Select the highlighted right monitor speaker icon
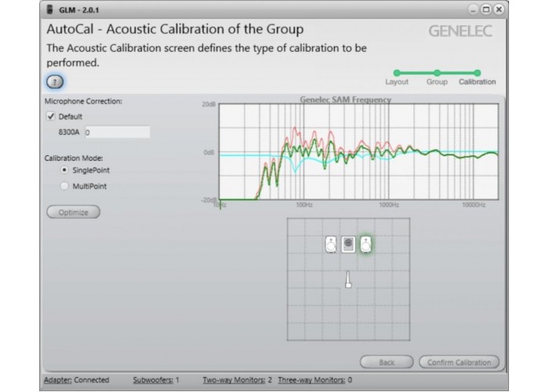This screenshot has height=392, width=549. pos(366,245)
